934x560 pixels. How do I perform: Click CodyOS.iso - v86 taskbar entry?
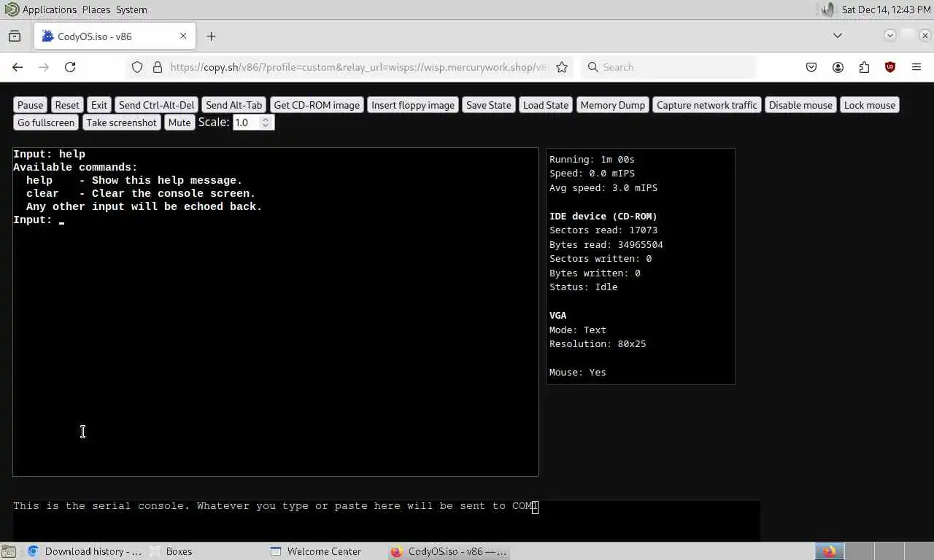point(449,551)
